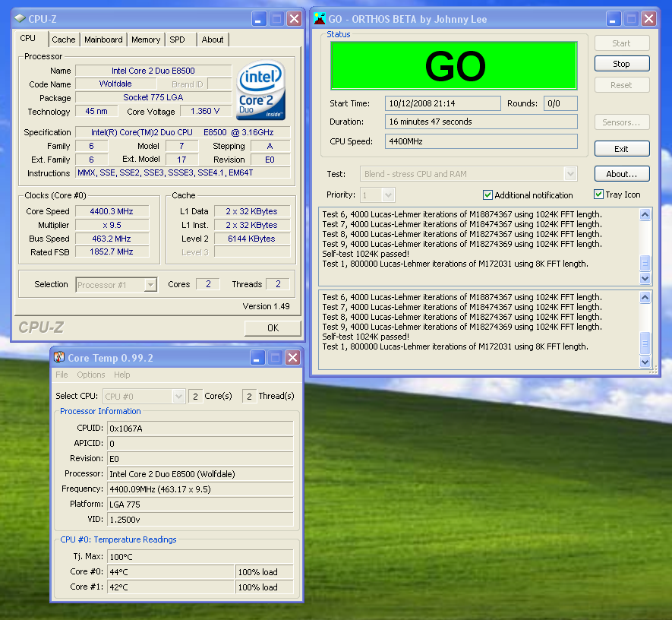672x620 pixels.
Task: Click the Bus Speed 463.2 MHz value
Action: click(112, 239)
